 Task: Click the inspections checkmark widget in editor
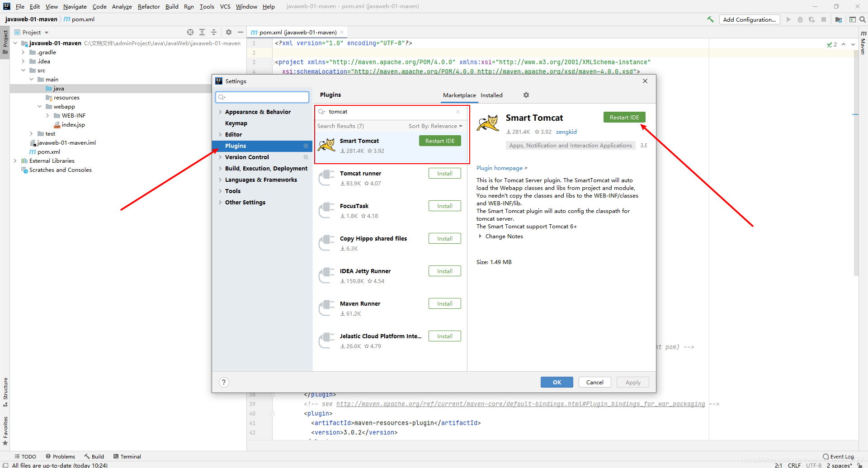tap(832, 44)
